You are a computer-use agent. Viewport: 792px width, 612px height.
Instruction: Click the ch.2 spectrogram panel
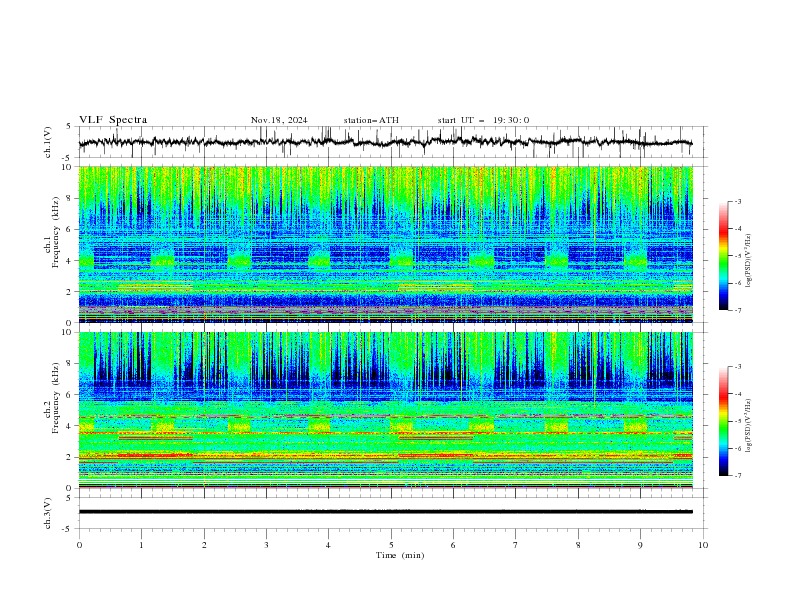point(385,410)
